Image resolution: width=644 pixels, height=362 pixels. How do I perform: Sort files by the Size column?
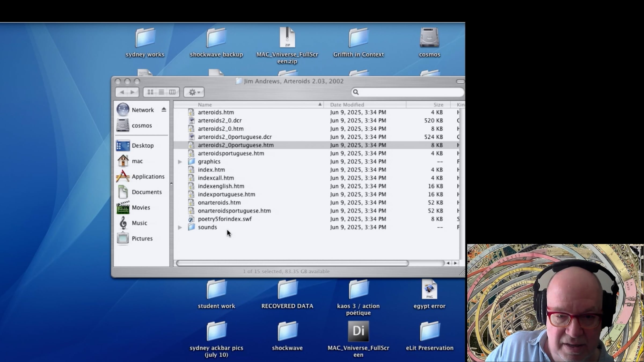pos(428,105)
